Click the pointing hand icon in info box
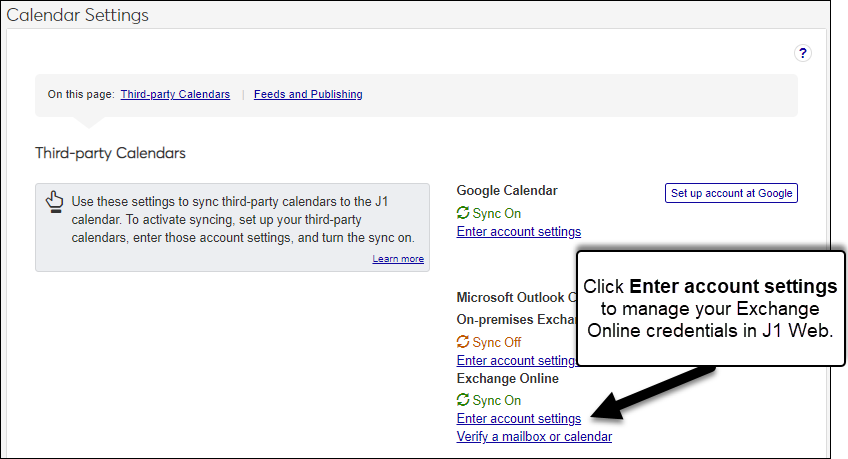 click(55, 202)
